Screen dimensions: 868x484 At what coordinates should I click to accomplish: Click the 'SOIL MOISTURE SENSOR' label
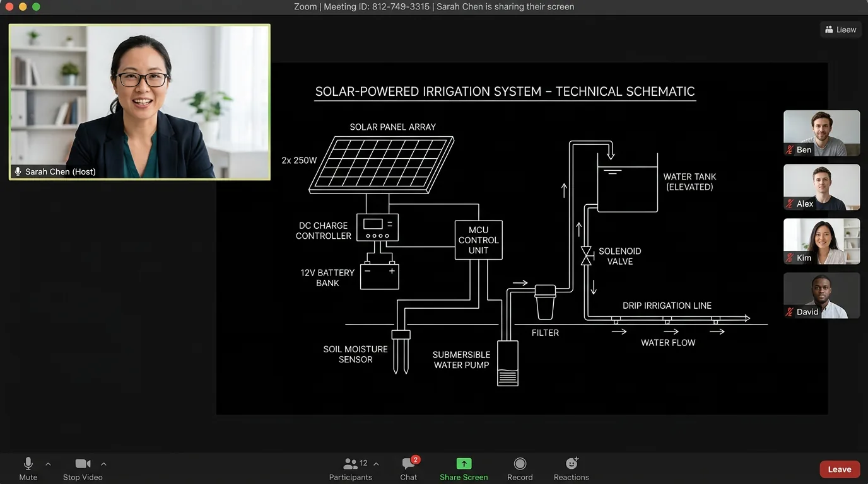[355, 354]
